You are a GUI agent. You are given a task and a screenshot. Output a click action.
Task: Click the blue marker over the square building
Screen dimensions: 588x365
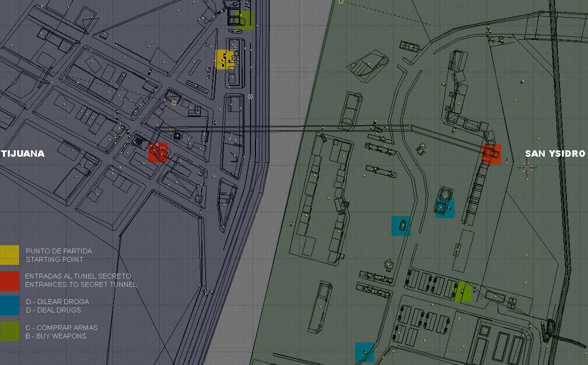(x=445, y=208)
